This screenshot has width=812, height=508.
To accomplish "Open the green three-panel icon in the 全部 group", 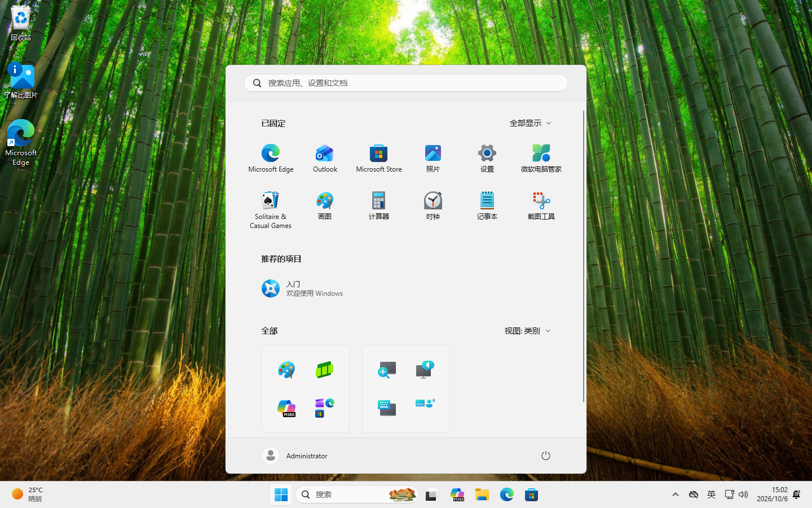I will click(x=325, y=370).
